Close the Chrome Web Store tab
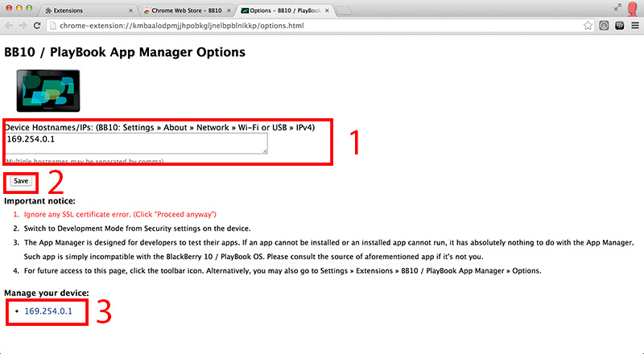The image size is (644, 354). [229, 10]
